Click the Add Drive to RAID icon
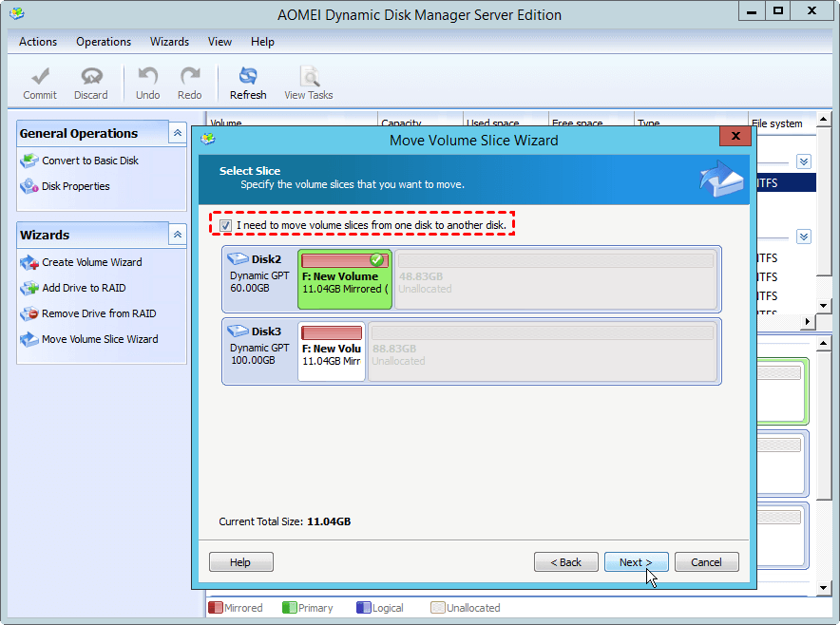 click(29, 288)
